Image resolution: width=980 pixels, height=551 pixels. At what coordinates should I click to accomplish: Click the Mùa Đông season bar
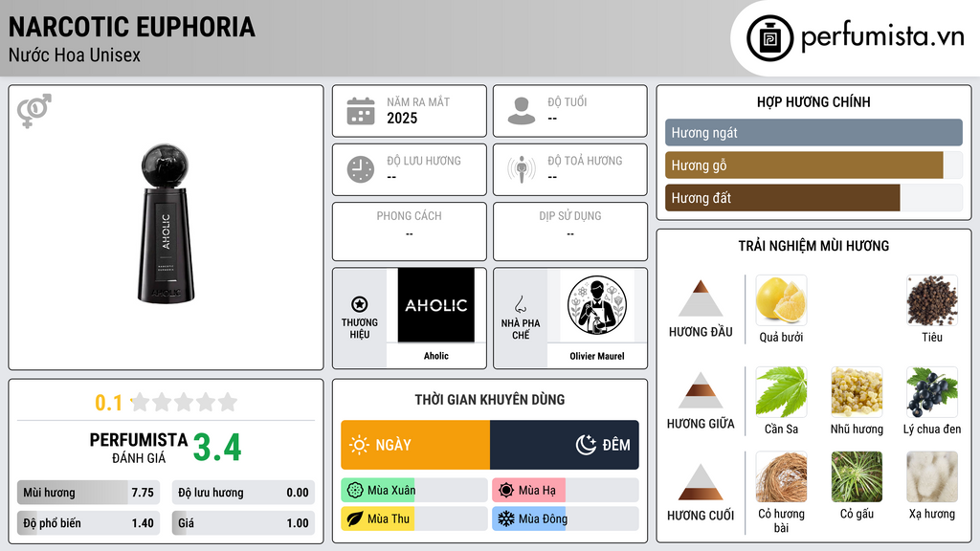[x=566, y=518]
